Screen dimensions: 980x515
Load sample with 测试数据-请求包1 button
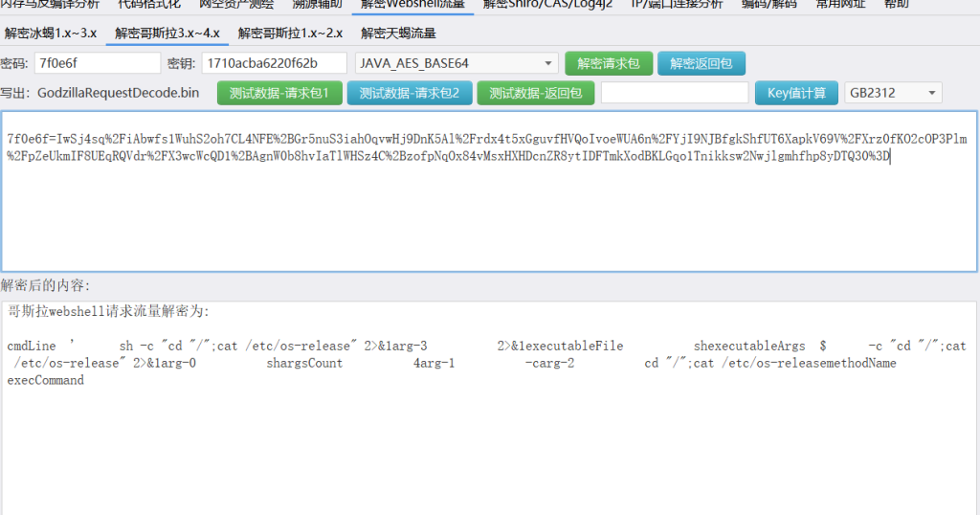[279, 93]
